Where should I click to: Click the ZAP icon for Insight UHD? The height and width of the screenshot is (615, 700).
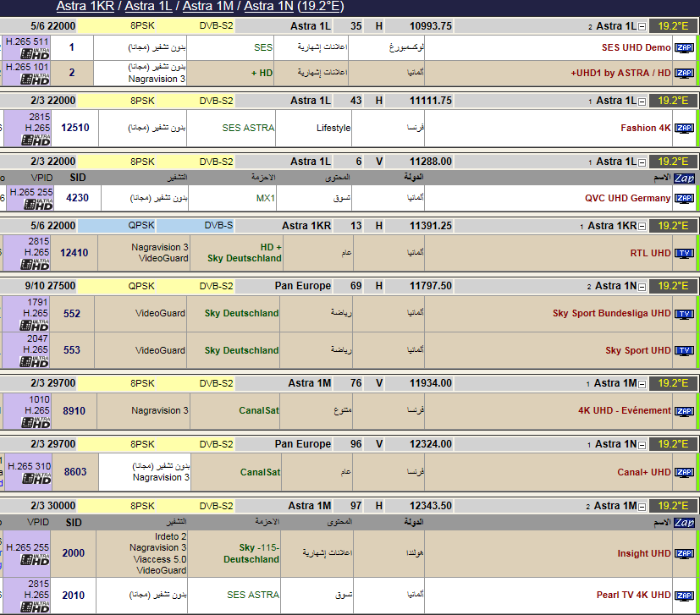coord(683,554)
